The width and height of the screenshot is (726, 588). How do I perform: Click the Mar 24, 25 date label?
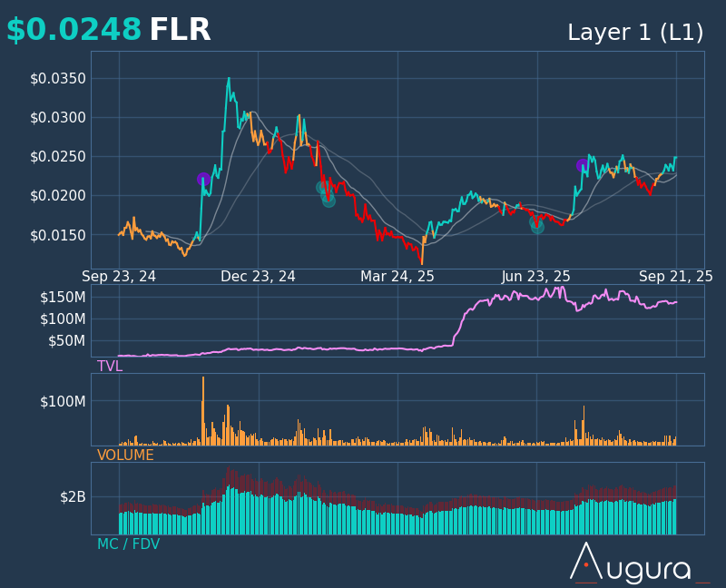tap(397, 277)
